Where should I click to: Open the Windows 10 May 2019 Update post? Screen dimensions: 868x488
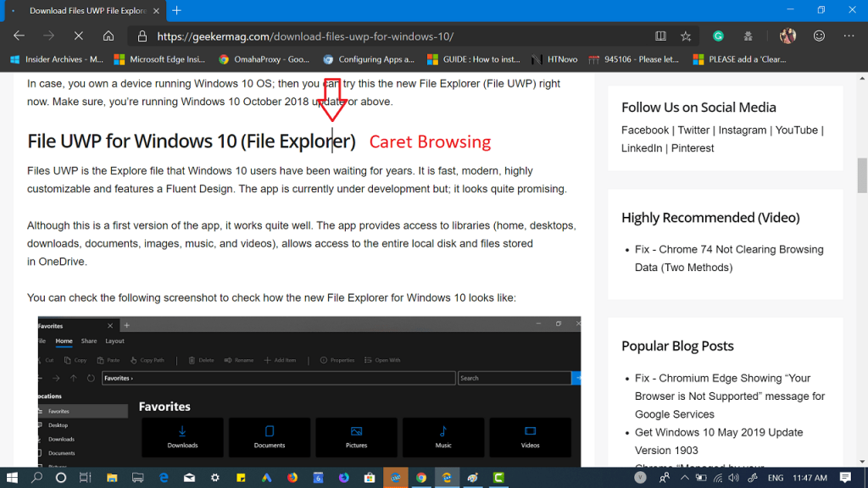pos(719,441)
